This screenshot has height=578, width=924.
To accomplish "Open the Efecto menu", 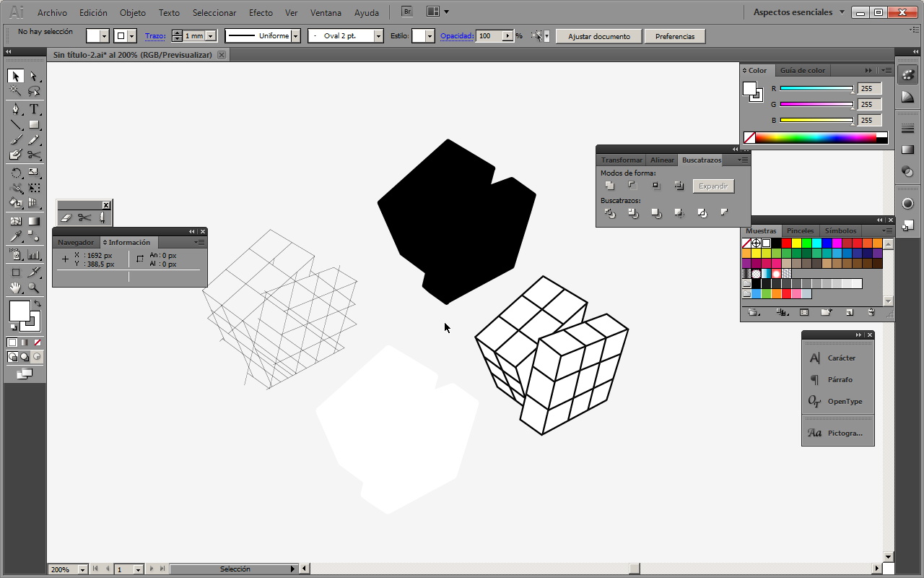I will [261, 13].
